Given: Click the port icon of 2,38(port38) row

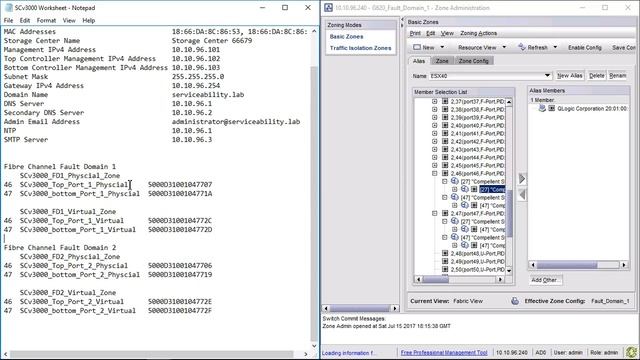Looking at the screenshot, I should coord(445,109).
